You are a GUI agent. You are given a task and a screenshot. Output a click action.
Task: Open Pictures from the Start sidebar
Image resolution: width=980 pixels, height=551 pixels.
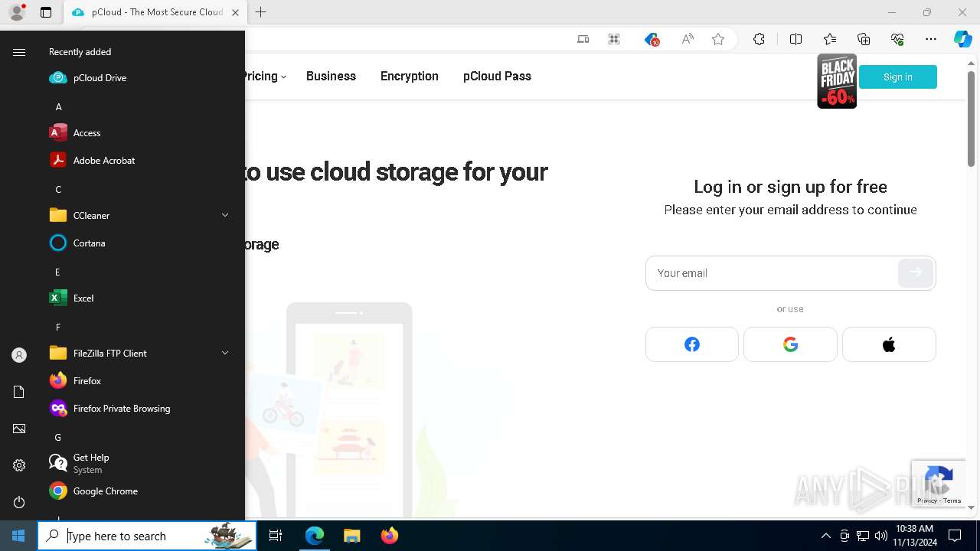point(19,429)
